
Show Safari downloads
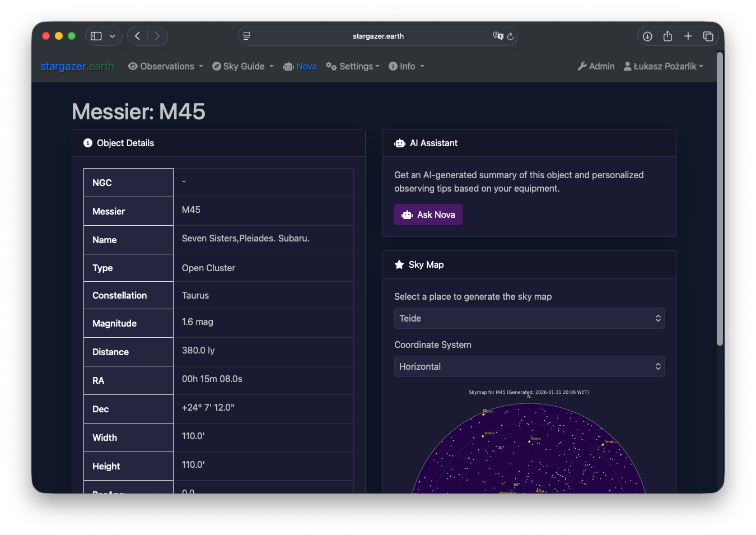tap(647, 36)
